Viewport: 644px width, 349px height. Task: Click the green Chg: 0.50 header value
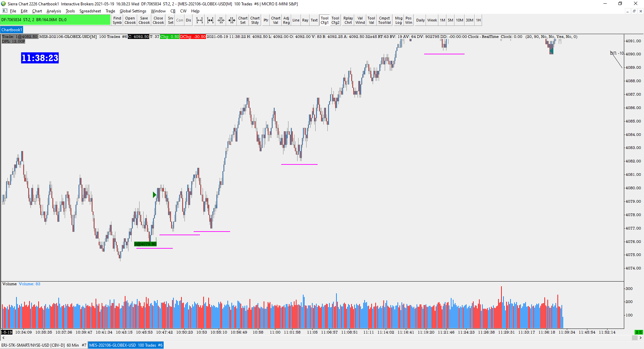click(169, 37)
